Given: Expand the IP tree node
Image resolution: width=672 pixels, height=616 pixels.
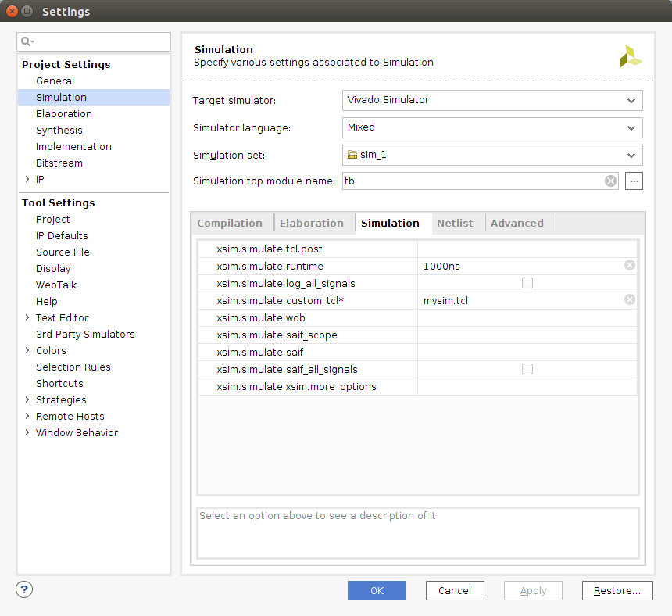Looking at the screenshot, I should point(27,179).
